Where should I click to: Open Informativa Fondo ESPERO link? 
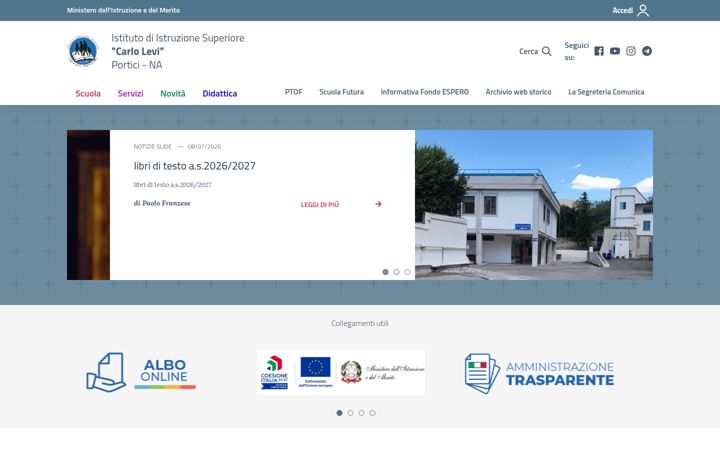tap(425, 92)
